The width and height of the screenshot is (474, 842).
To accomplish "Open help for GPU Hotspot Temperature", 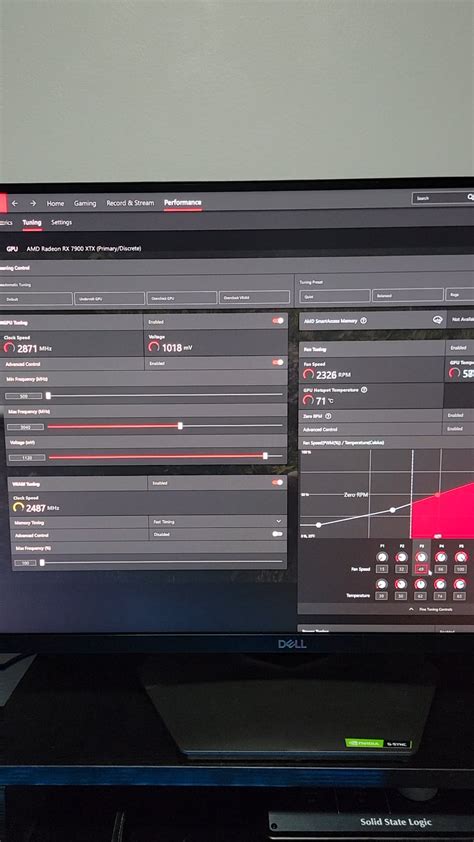I will pyautogui.click(x=364, y=390).
